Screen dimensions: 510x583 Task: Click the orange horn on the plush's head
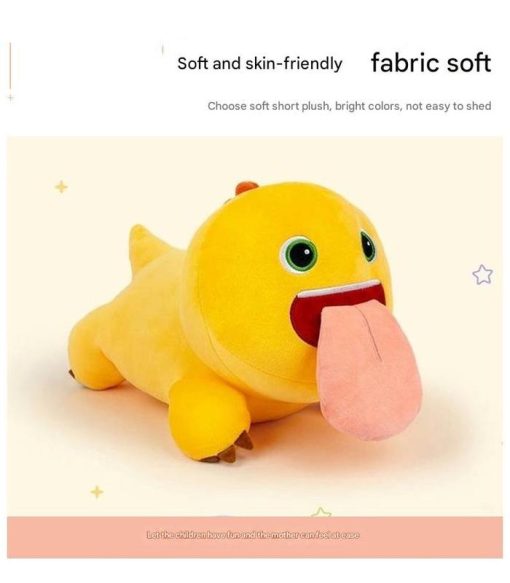tap(246, 187)
